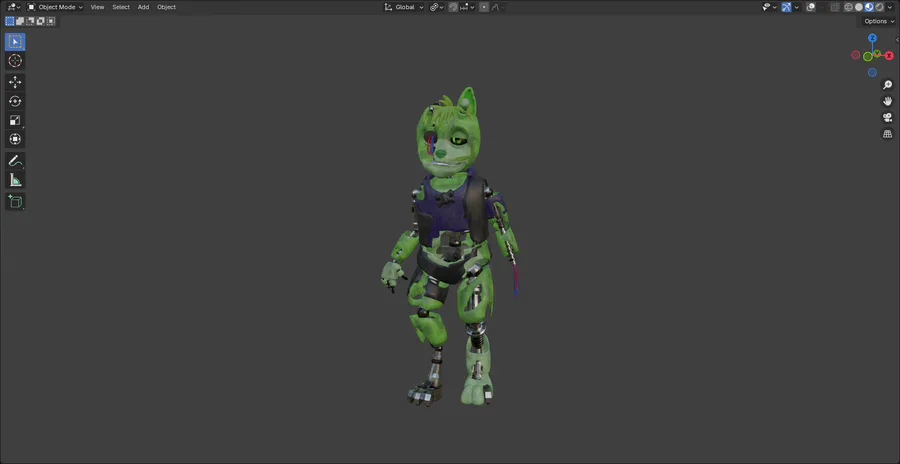Select the Annotate tool
Screen dimensions: 900x464
coord(15,161)
